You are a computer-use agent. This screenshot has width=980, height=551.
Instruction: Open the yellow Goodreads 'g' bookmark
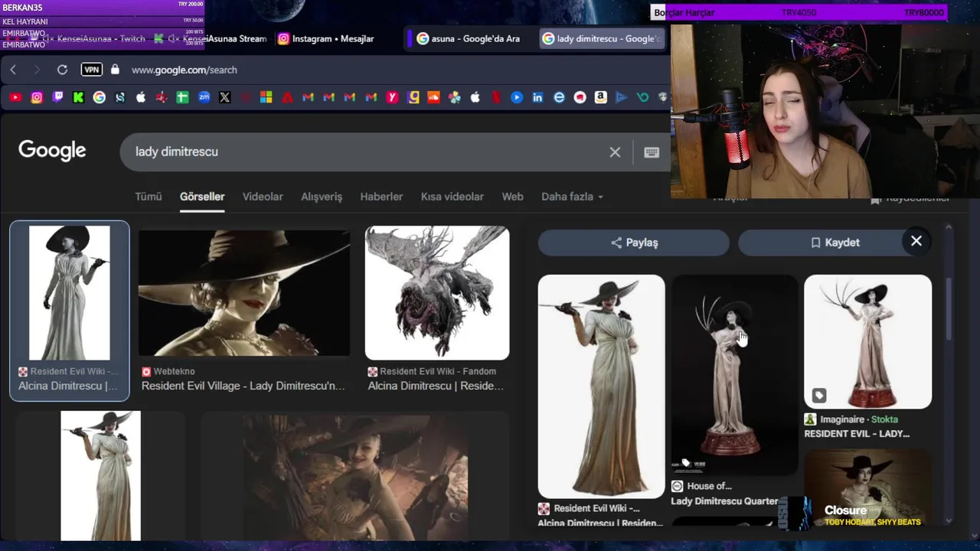(x=413, y=97)
